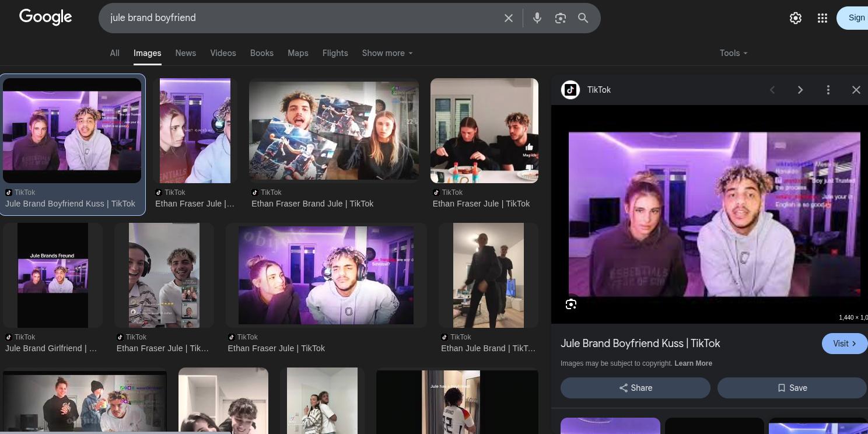Click the Google logo
The width and height of the screenshot is (868, 434).
45,17
